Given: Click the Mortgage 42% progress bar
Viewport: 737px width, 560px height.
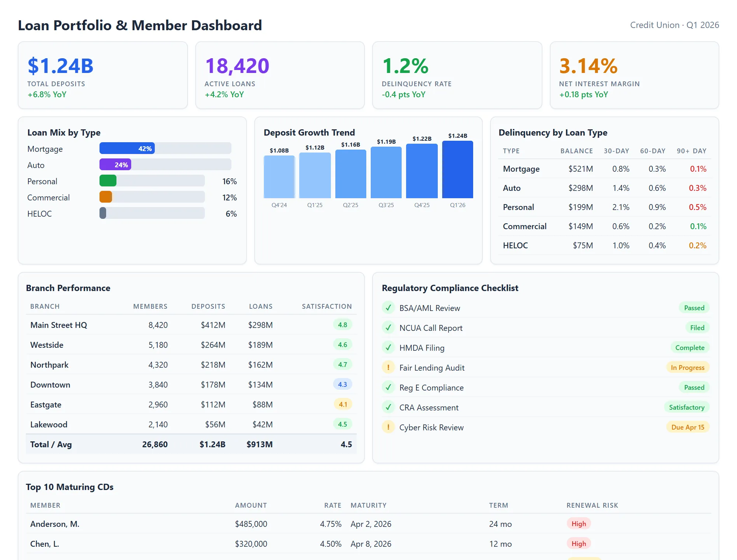Looking at the screenshot, I should (127, 148).
